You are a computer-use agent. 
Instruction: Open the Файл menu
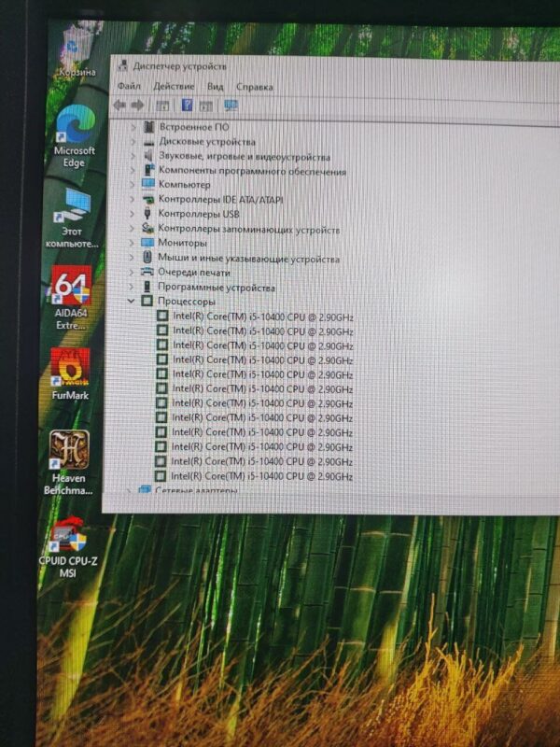coord(128,87)
